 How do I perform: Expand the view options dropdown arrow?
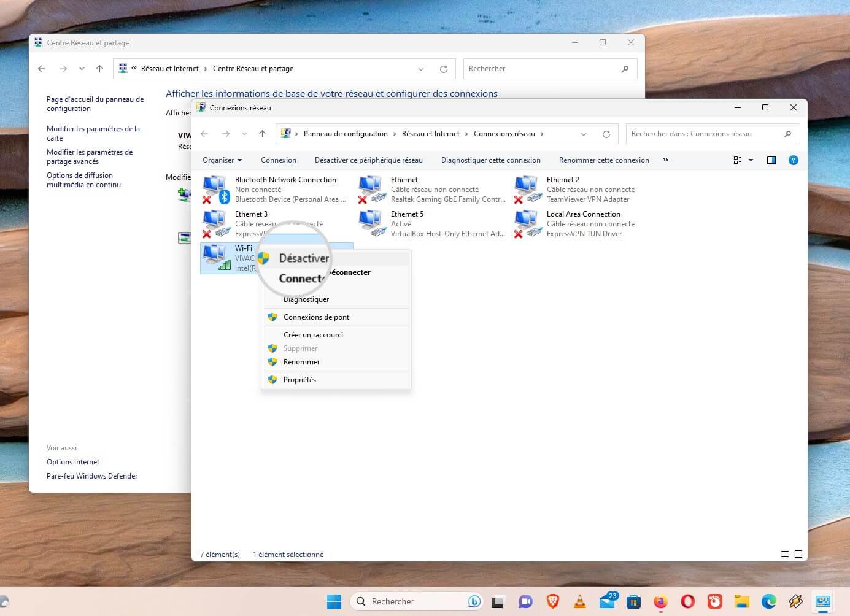point(751,160)
